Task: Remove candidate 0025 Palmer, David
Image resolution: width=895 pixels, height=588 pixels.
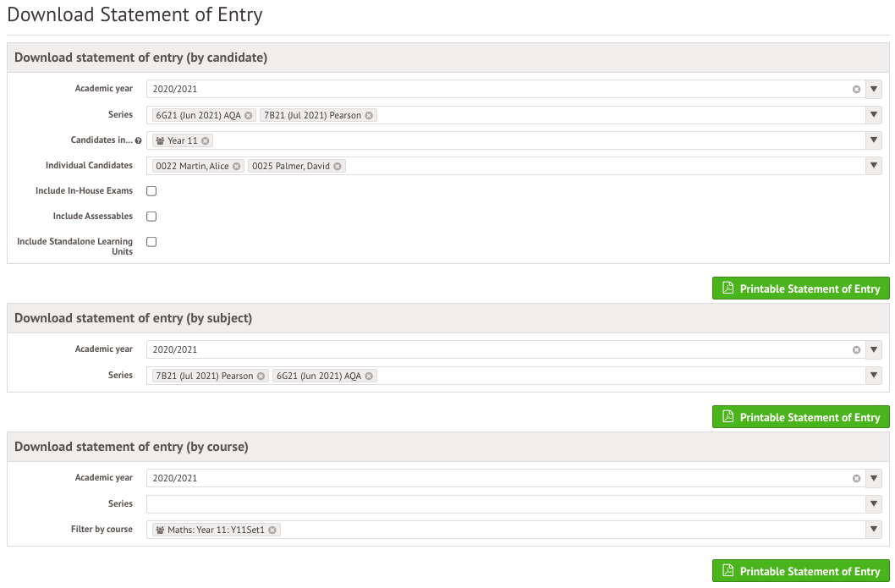Action: pyautogui.click(x=338, y=166)
